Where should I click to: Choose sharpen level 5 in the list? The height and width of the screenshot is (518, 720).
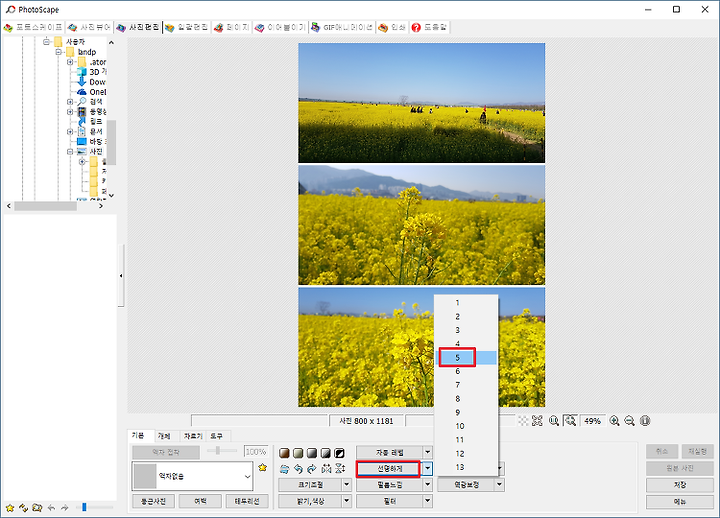pos(466,358)
